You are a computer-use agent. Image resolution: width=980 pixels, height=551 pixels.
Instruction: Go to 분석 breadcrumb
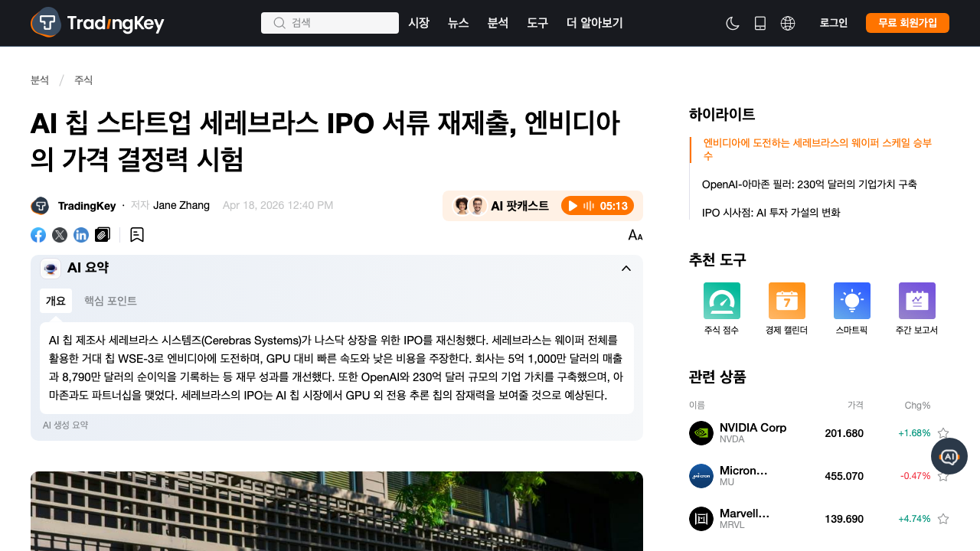click(x=40, y=80)
